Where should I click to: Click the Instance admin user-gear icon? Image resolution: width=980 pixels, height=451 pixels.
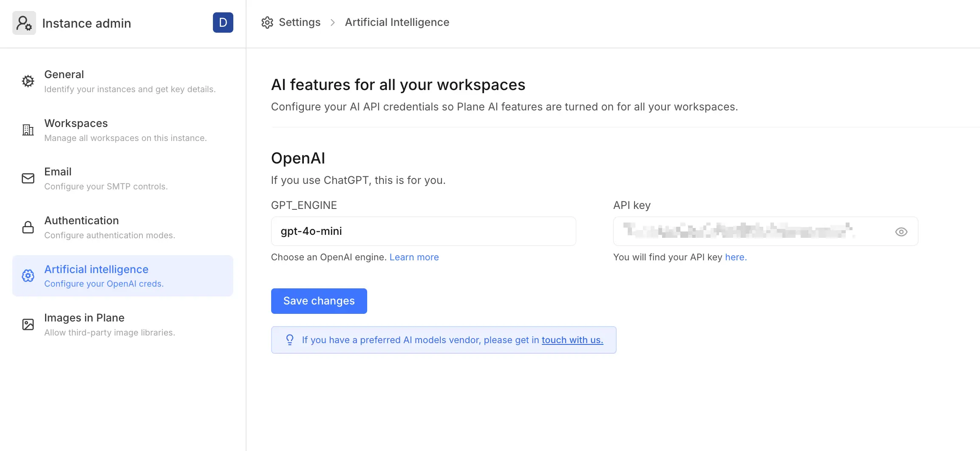tap(24, 23)
